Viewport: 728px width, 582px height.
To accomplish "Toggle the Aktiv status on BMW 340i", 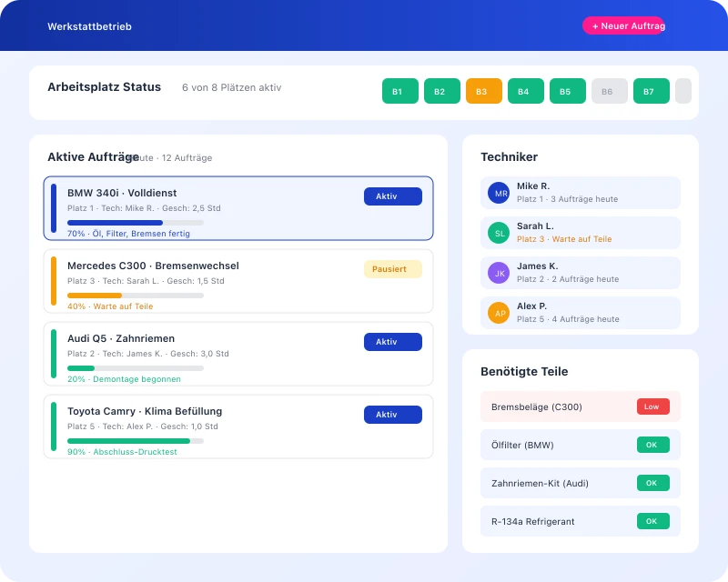I will pos(392,196).
